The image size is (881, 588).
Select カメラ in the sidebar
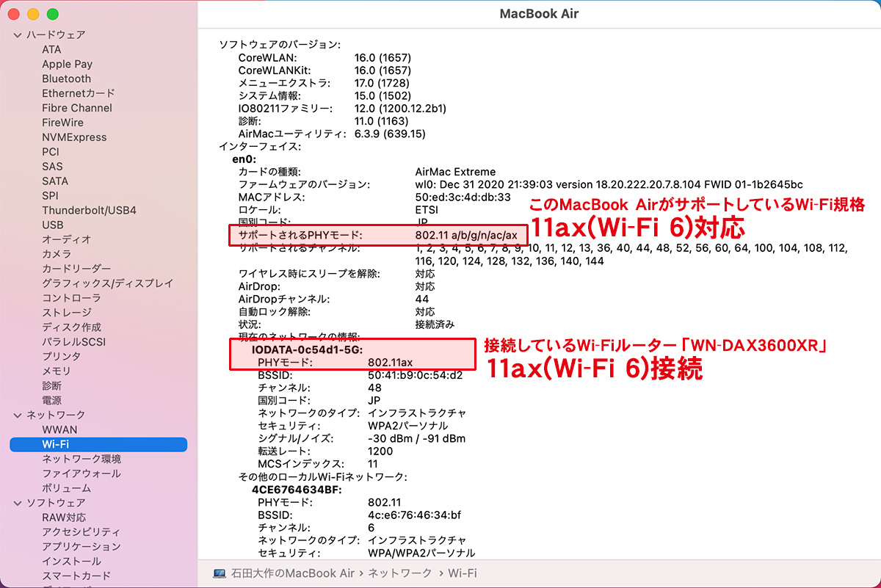(57, 254)
